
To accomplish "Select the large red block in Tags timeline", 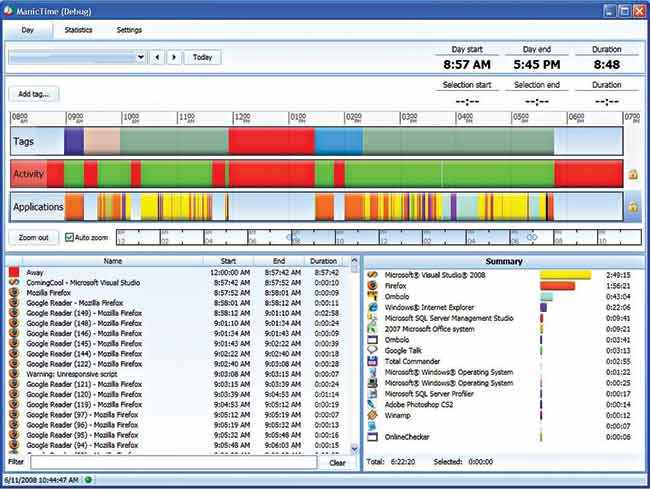I will [271, 141].
